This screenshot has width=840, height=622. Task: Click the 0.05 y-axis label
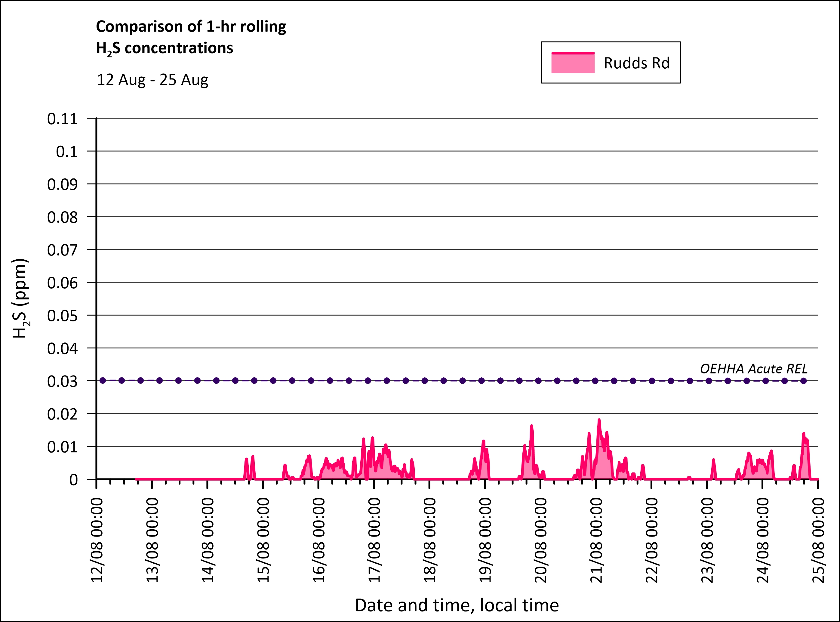[x=62, y=316]
